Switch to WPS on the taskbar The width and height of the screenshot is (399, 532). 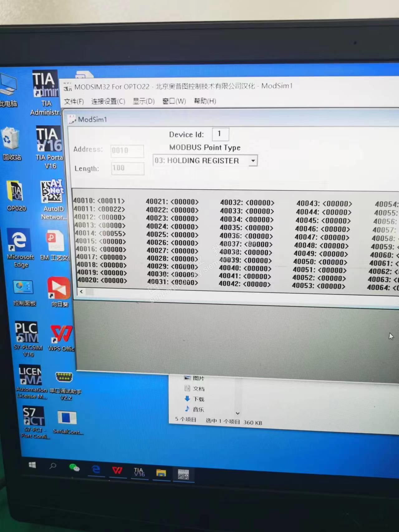(117, 470)
